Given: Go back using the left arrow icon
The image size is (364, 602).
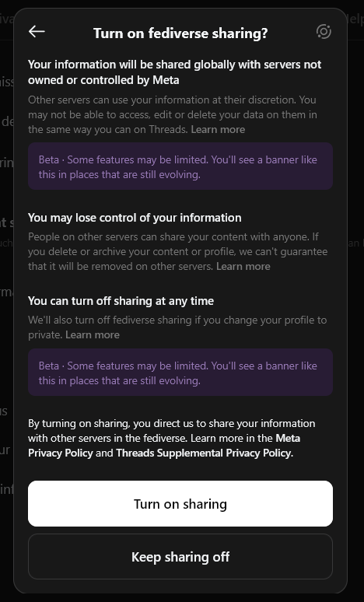Looking at the screenshot, I should (x=37, y=31).
